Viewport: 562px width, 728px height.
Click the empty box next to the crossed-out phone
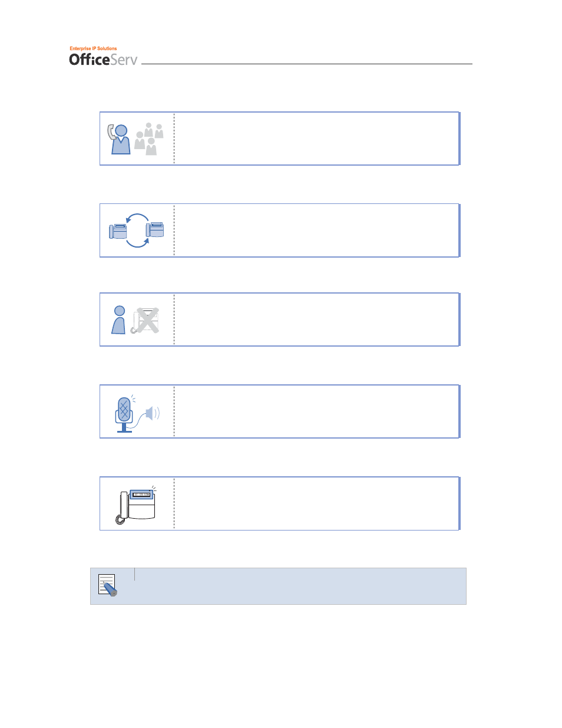point(316,319)
